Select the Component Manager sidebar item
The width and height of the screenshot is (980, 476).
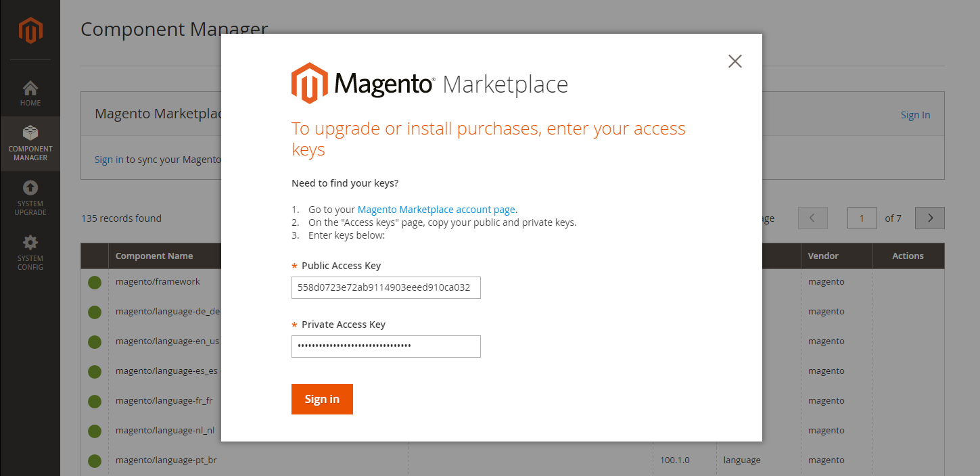click(30, 143)
